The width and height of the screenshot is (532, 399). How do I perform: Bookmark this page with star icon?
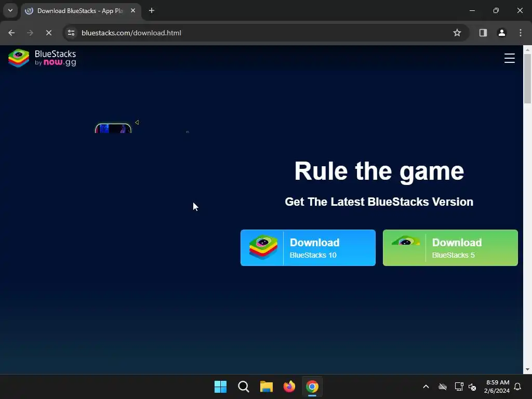(457, 33)
